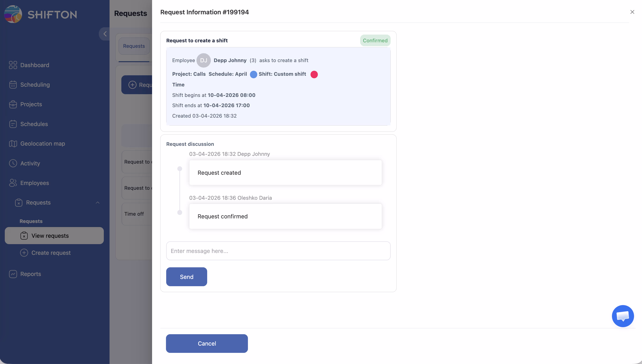The width and height of the screenshot is (642, 364).
Task: Click the Dashboard grid icon
Action: [x=13, y=65]
